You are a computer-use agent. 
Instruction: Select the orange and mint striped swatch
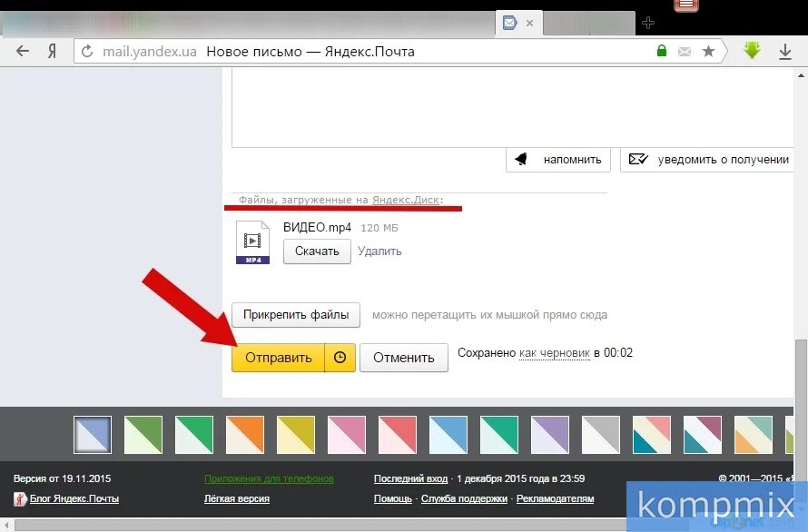coord(754,435)
